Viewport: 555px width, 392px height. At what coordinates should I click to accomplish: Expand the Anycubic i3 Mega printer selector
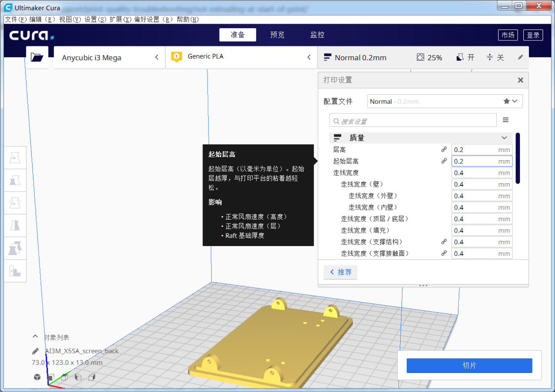click(109, 58)
